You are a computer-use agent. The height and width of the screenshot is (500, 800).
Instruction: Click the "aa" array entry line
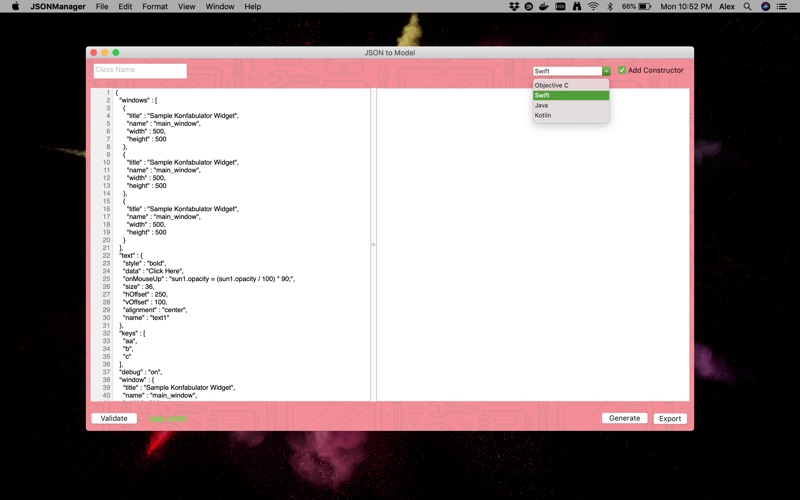coord(130,341)
